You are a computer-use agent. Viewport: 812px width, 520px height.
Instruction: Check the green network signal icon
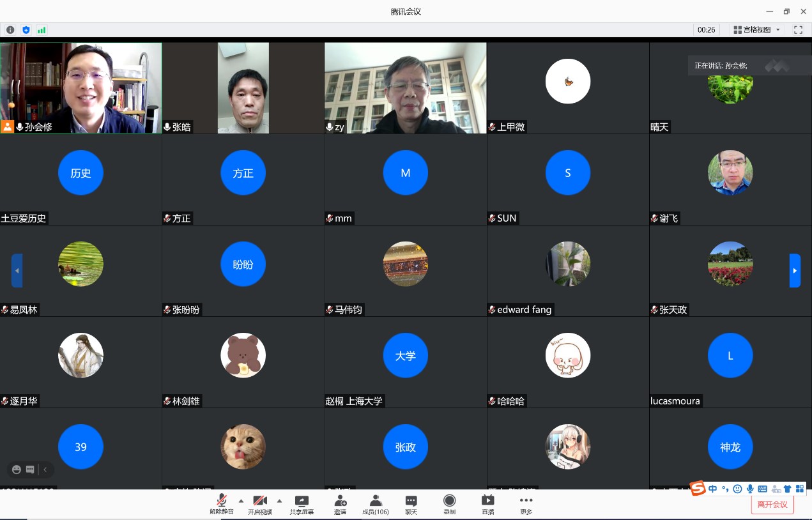tap(42, 30)
